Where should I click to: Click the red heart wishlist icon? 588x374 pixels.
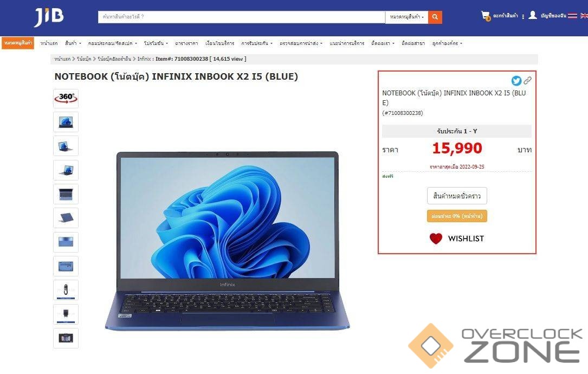[x=436, y=238]
